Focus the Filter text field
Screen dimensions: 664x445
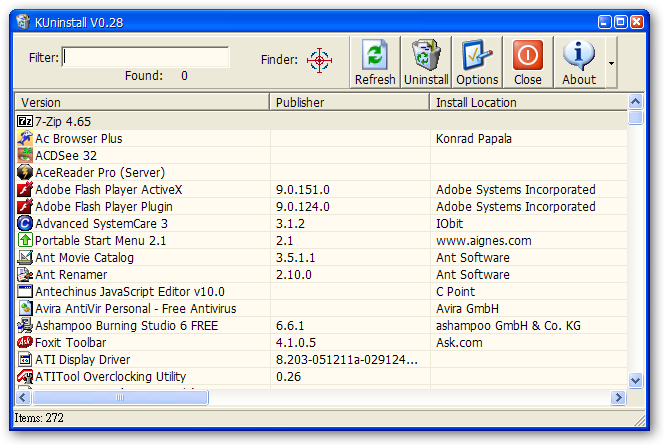[146, 57]
